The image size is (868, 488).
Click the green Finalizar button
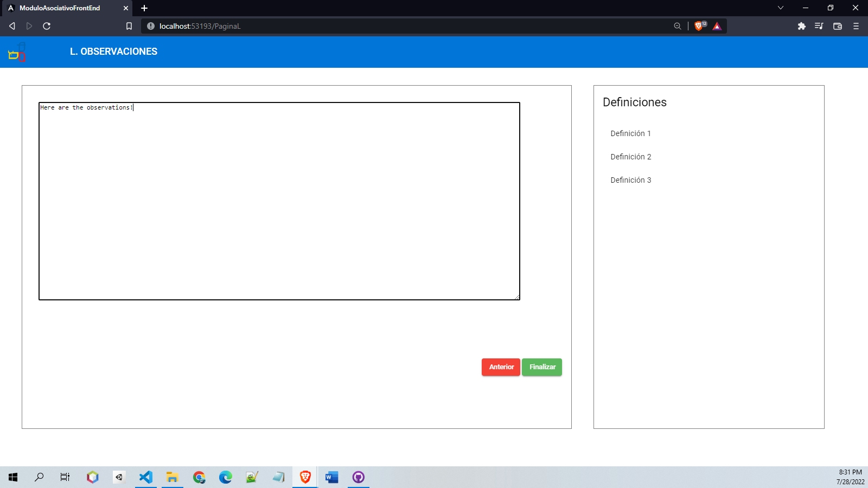pyautogui.click(x=542, y=367)
